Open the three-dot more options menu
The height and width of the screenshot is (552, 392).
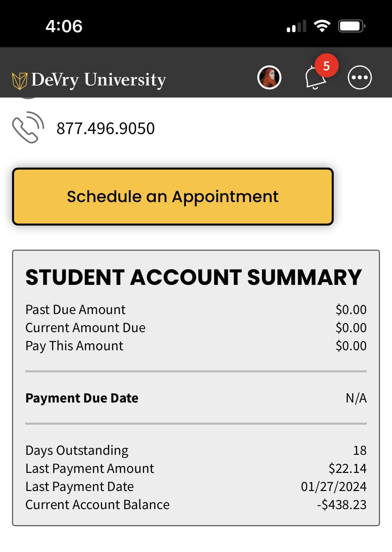point(360,77)
